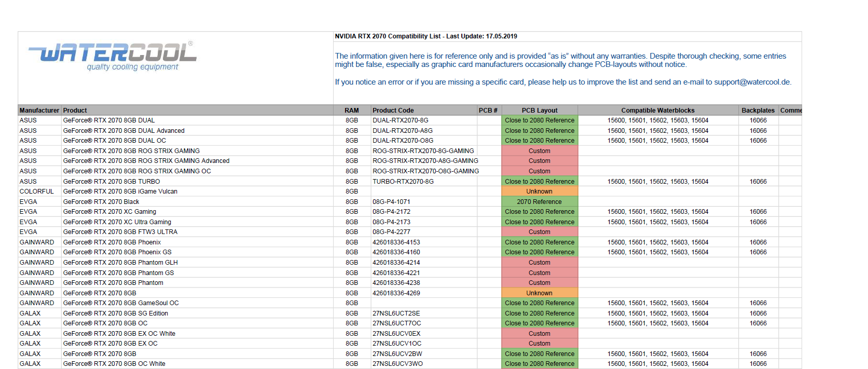Select Custom layout cell in Phantom GLH row
Screen dimensions: 868x369
[540, 263]
